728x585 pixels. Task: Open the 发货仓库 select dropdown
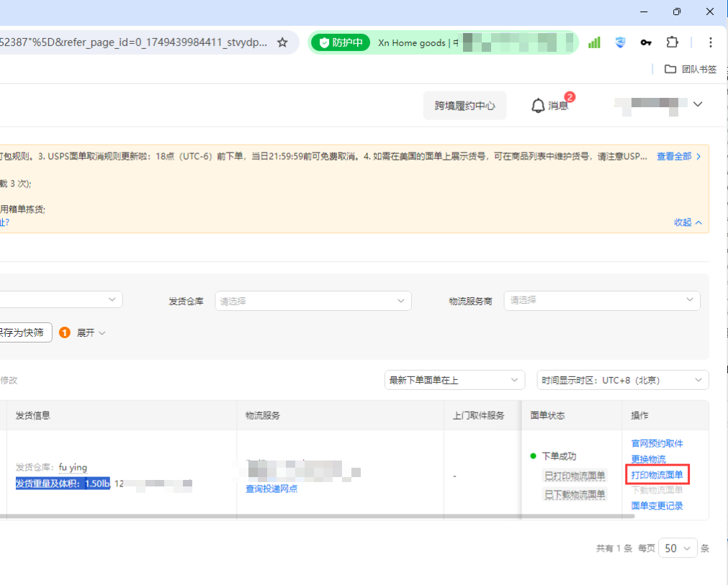coord(313,301)
